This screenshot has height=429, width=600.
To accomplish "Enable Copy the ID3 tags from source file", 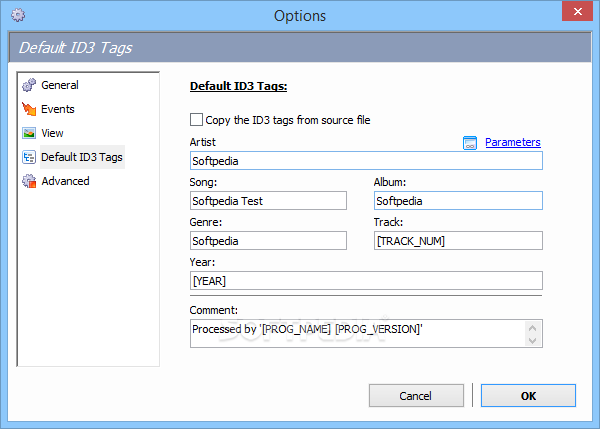I will point(196,120).
